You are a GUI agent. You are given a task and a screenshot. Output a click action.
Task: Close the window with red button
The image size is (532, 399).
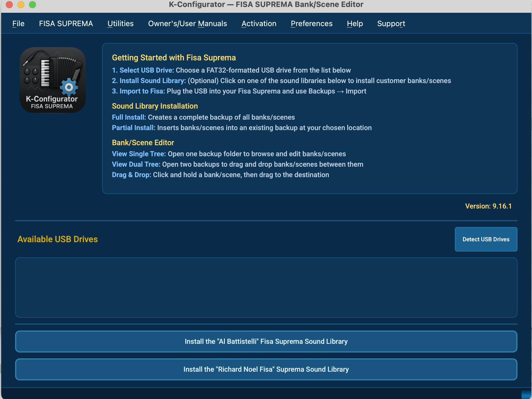point(9,4)
